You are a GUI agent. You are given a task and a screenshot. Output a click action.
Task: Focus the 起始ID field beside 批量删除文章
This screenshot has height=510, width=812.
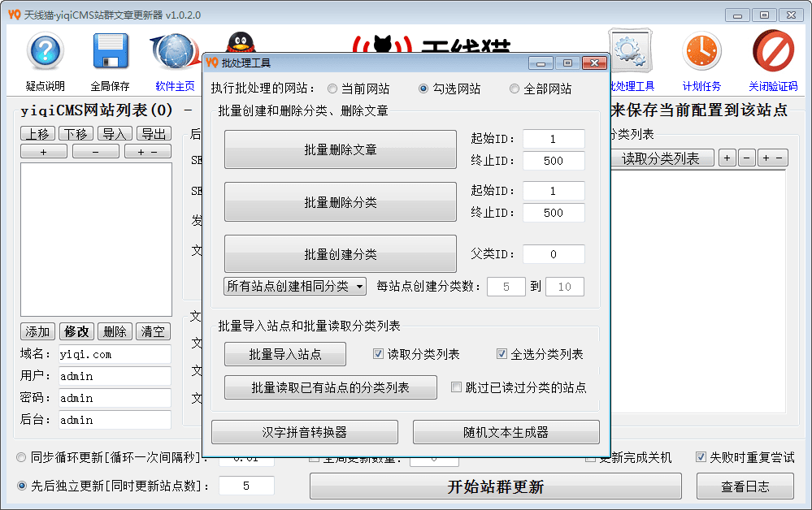click(554, 139)
